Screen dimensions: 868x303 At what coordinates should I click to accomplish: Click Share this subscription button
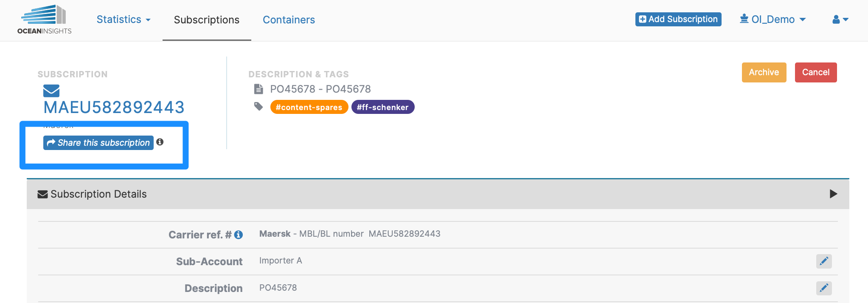tap(98, 143)
